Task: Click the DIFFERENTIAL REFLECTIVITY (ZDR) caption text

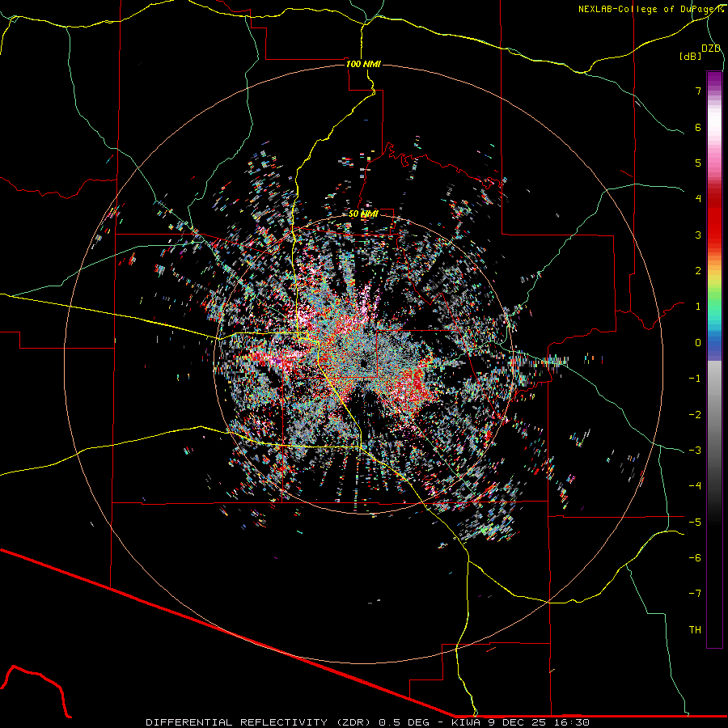Action: pos(259,722)
